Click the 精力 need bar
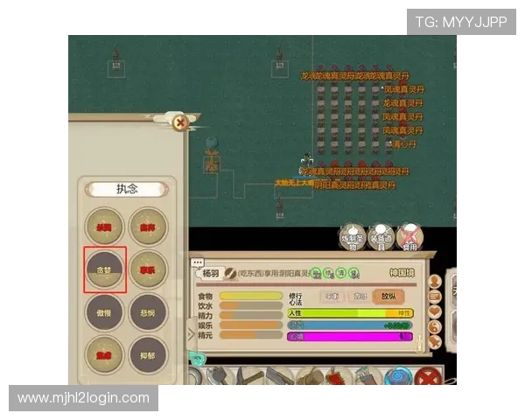The image size is (525, 420). 251,315
